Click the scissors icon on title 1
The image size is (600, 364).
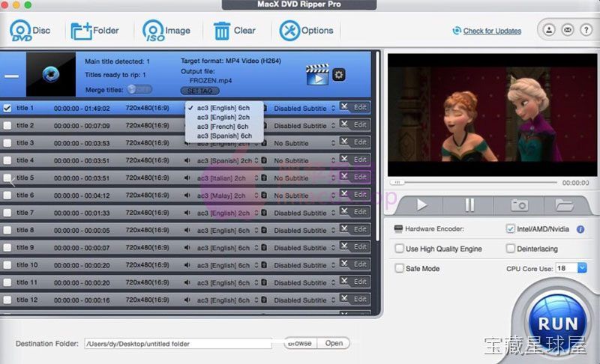(344, 106)
